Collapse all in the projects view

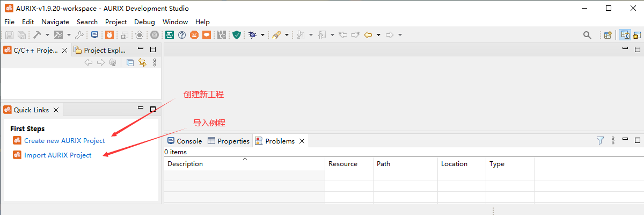coord(130,62)
